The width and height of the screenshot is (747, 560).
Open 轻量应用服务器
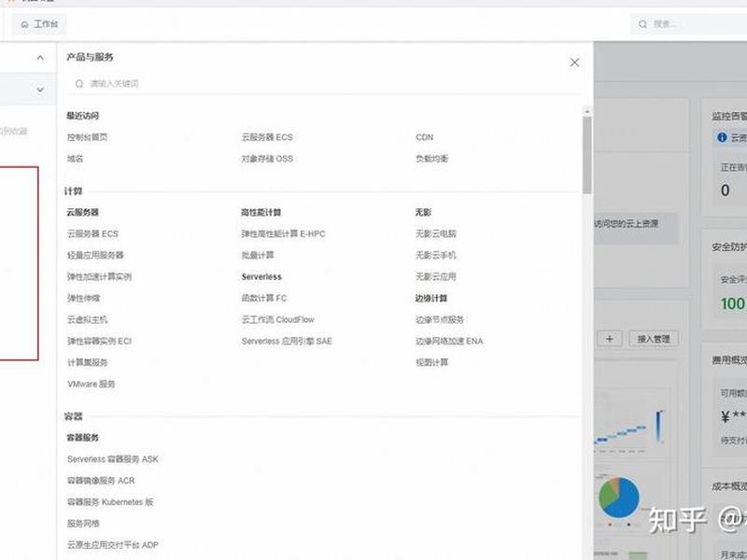pos(95,255)
